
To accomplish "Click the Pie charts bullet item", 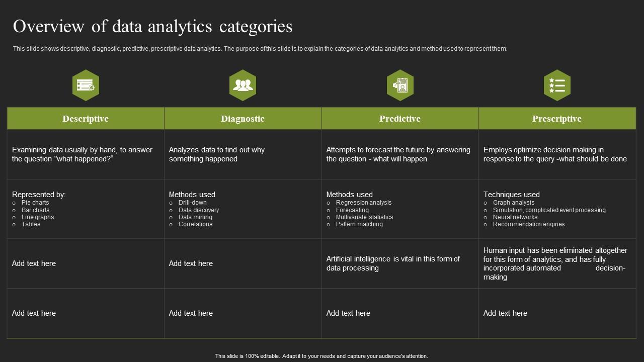I will pyautogui.click(x=35, y=203).
